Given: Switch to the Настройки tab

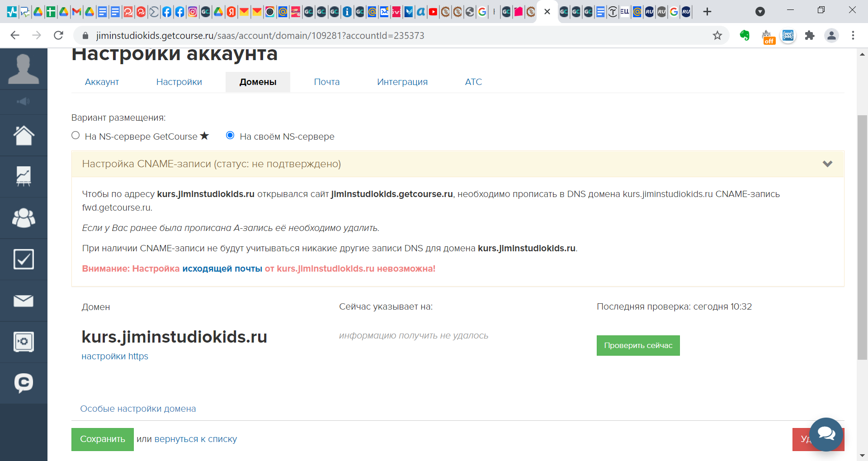Looking at the screenshot, I should 179,82.
